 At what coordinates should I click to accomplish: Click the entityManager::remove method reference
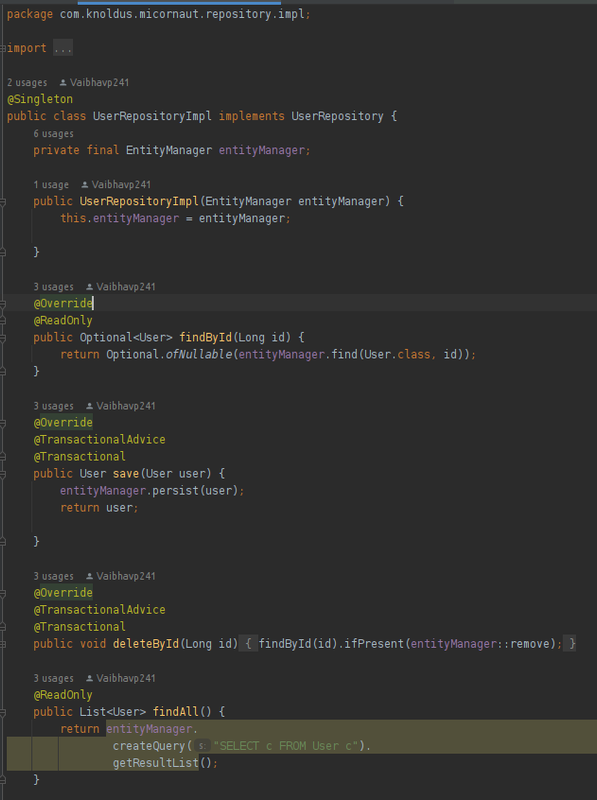(x=482, y=644)
